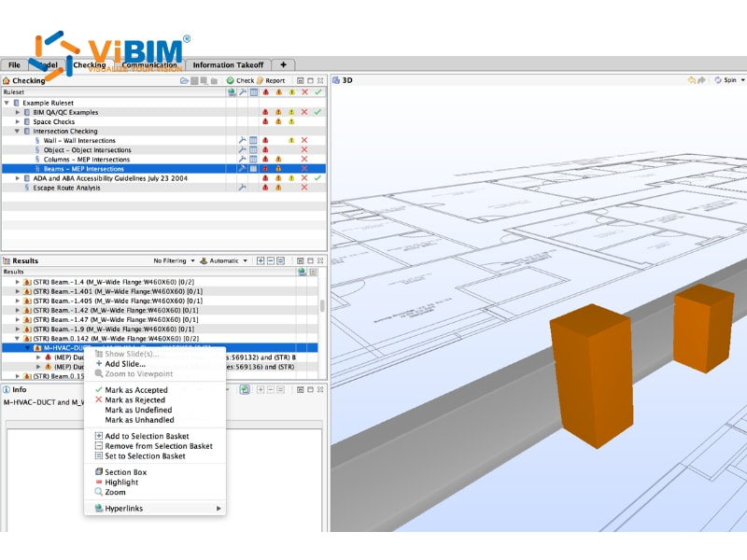Activate the Highlight tool in the context menu

(123, 483)
